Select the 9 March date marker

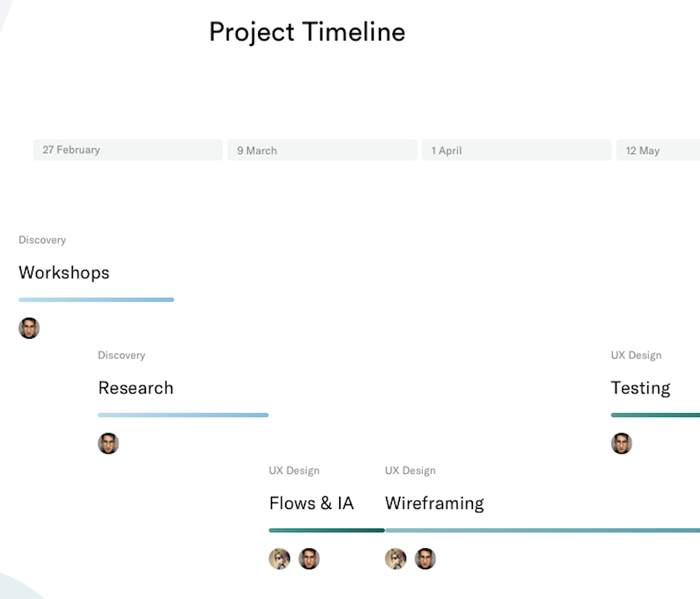point(322,150)
